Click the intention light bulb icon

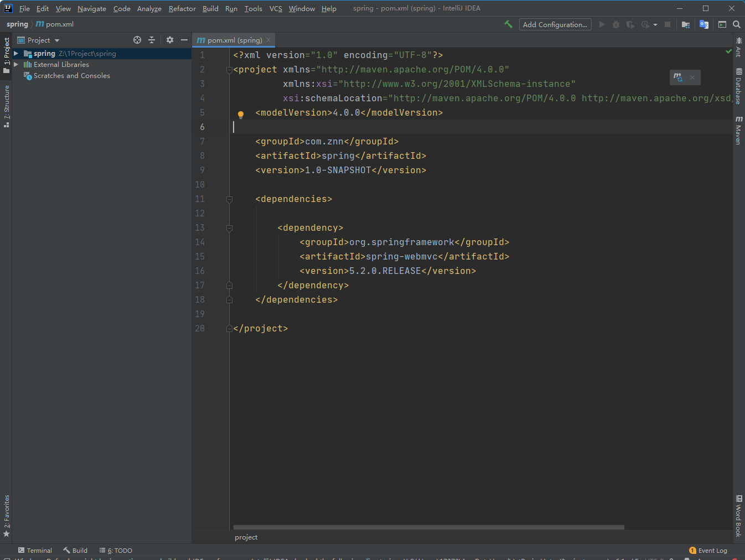241,115
